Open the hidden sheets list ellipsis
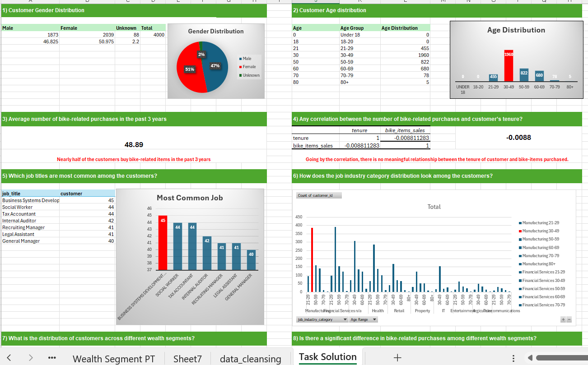Image resolution: width=588 pixels, height=365 pixels. pyautogui.click(x=52, y=358)
